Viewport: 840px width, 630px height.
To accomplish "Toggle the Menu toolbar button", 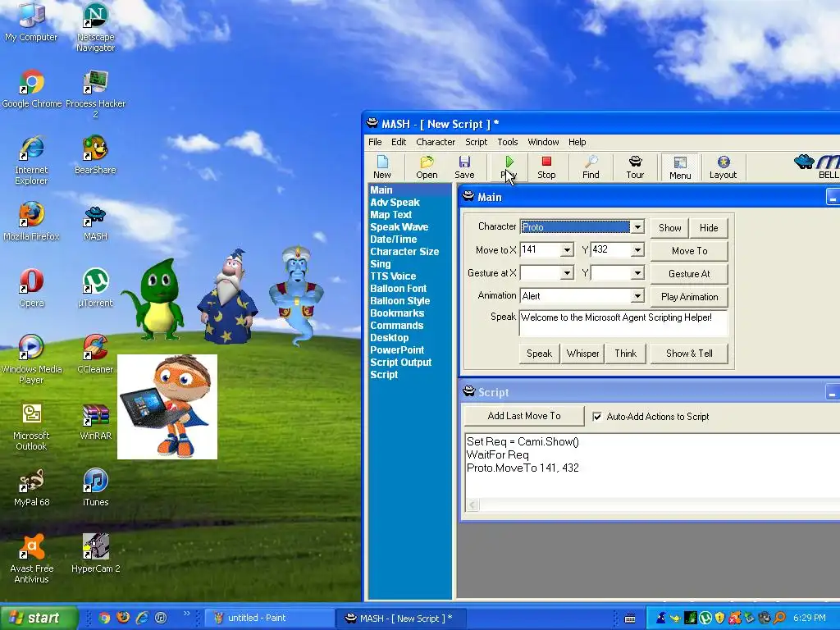I will [x=680, y=167].
